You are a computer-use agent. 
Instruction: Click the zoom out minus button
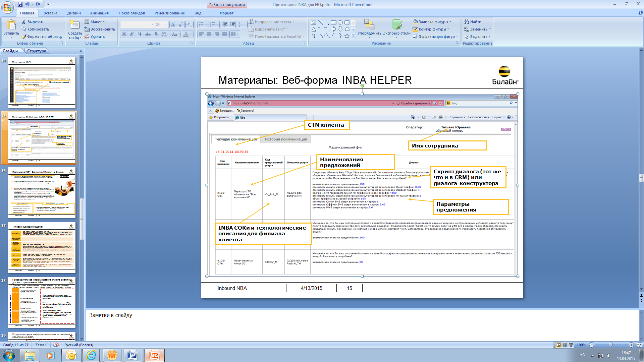(592, 345)
